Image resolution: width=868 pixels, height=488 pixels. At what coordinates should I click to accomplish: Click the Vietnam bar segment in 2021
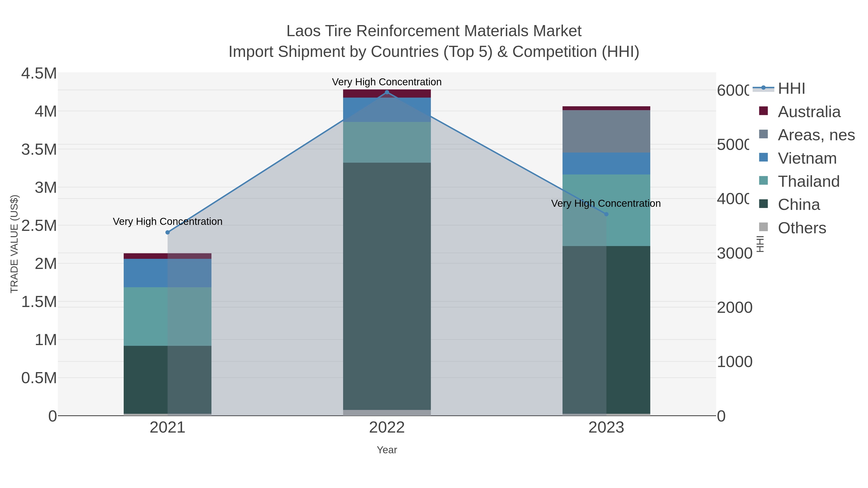click(168, 273)
